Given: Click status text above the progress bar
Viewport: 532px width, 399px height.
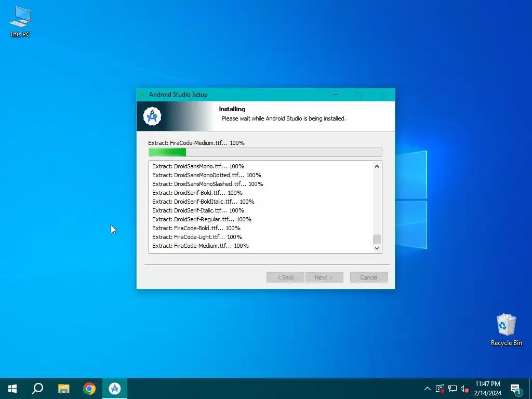Looking at the screenshot, I should tap(196, 143).
